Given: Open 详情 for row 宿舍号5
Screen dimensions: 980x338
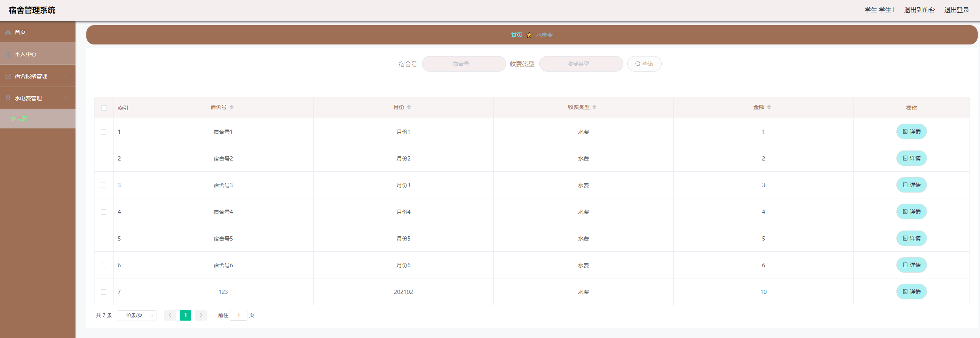Looking at the screenshot, I should click(x=911, y=238).
